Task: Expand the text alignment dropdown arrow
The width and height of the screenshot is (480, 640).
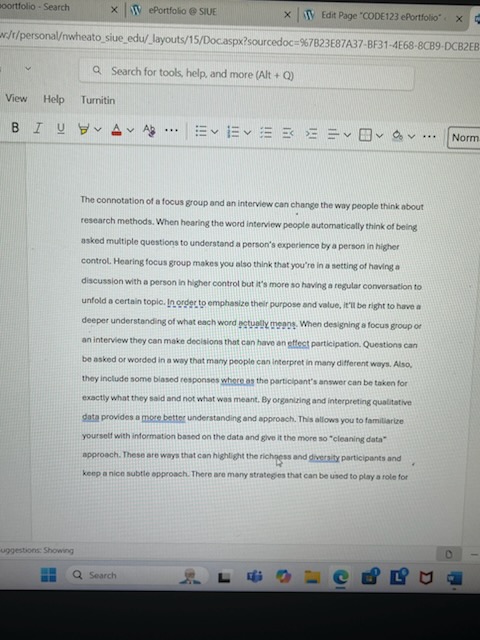Action: pos(347,135)
